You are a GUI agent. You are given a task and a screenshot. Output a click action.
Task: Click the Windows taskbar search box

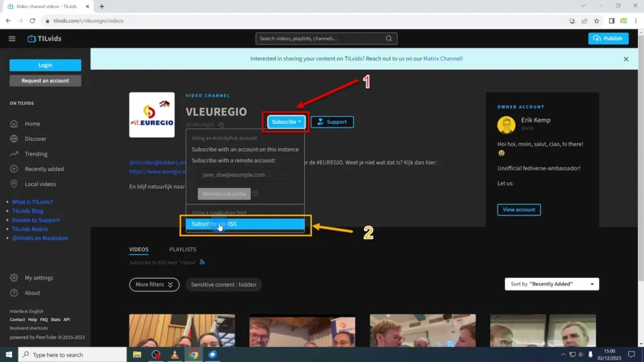coord(72,354)
